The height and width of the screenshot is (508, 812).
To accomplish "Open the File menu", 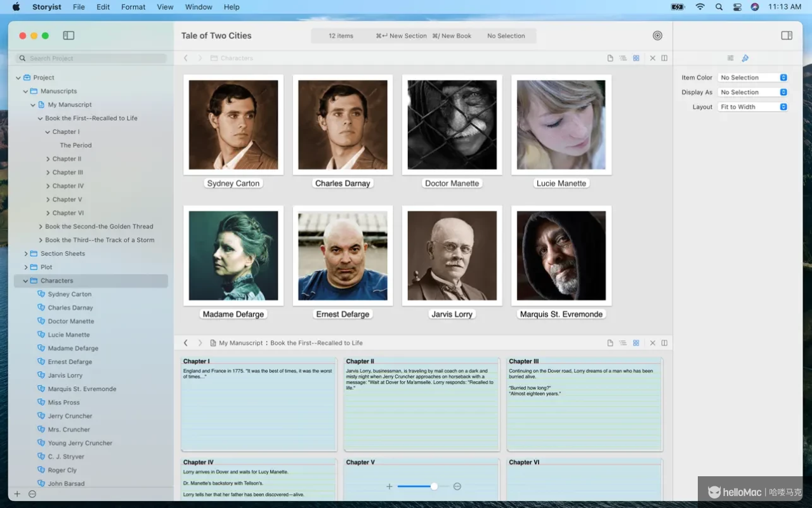I will coord(79,7).
